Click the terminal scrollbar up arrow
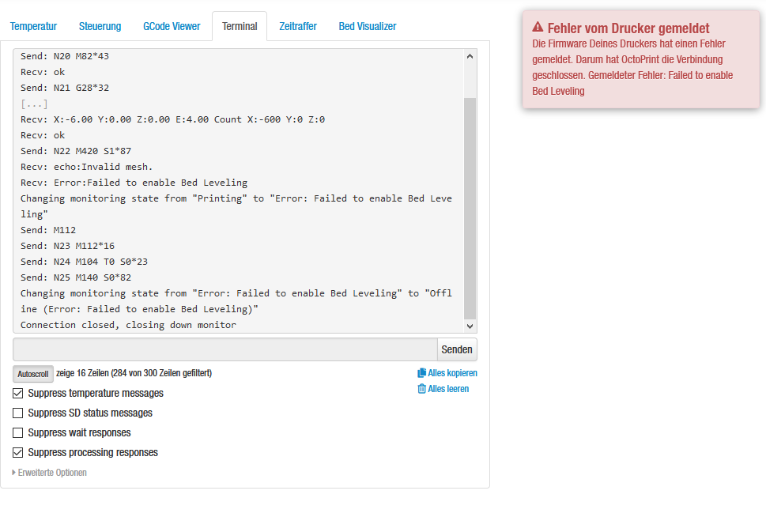Screen dimensions: 766x532 [x=470, y=56]
